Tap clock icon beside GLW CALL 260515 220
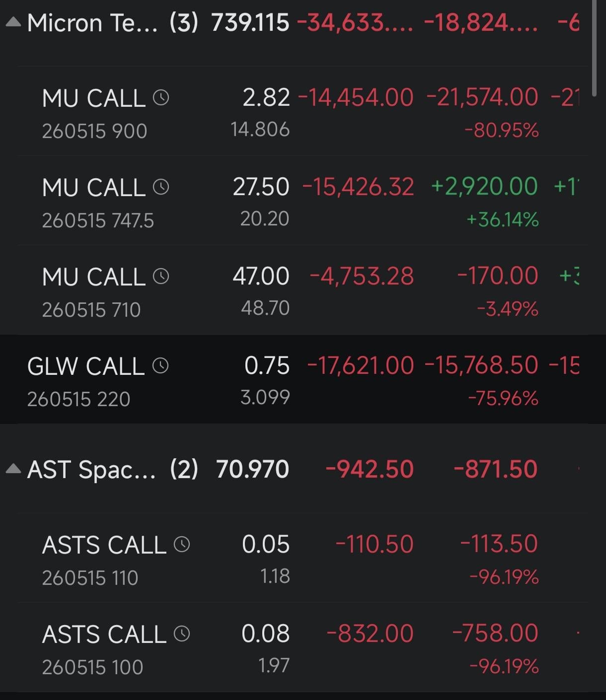The width and height of the screenshot is (606, 700). (x=160, y=365)
